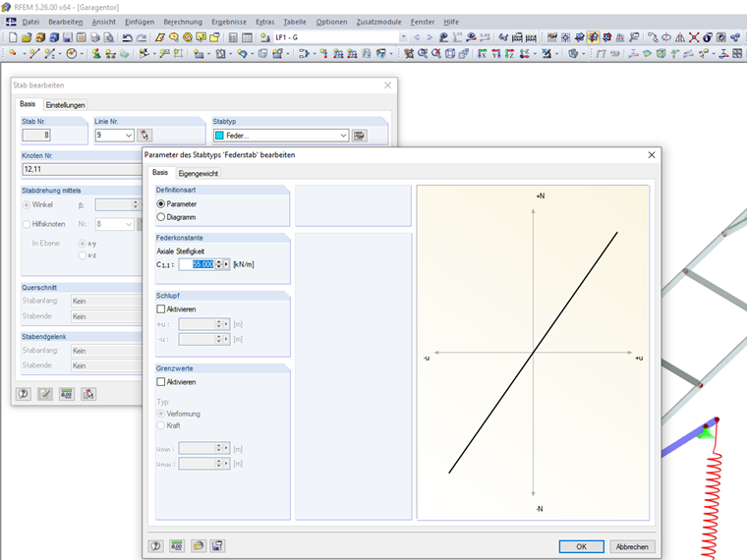Click the zoom window magnifier icon
Image resolution: width=747 pixels, height=560 pixels.
tap(422, 53)
